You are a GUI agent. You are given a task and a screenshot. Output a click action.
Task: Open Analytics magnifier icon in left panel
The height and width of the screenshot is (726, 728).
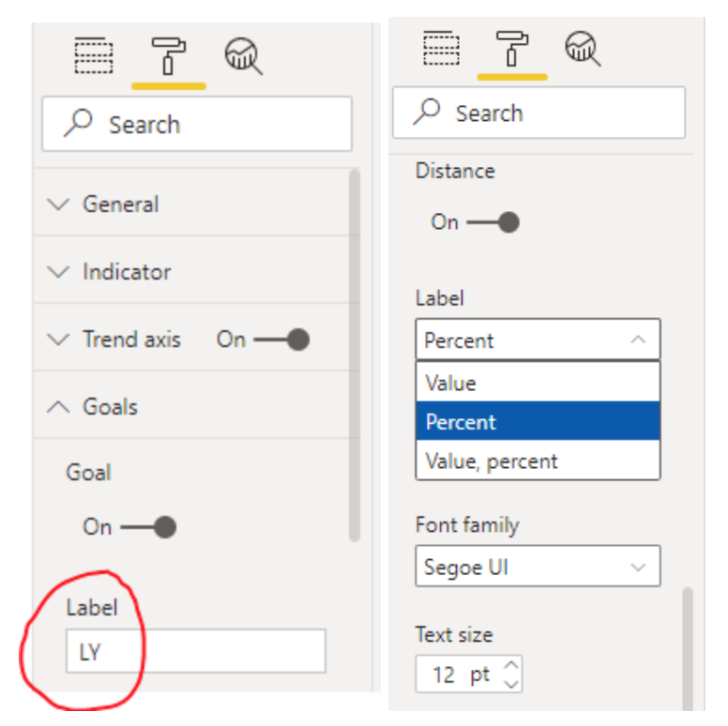(x=243, y=56)
